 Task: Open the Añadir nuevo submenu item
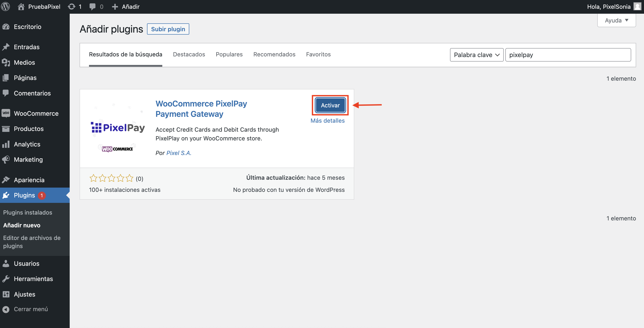[x=22, y=225]
